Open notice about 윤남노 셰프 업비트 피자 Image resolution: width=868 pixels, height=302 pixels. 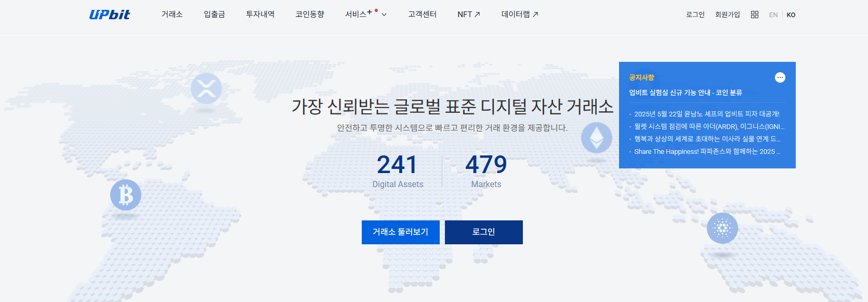[707, 114]
